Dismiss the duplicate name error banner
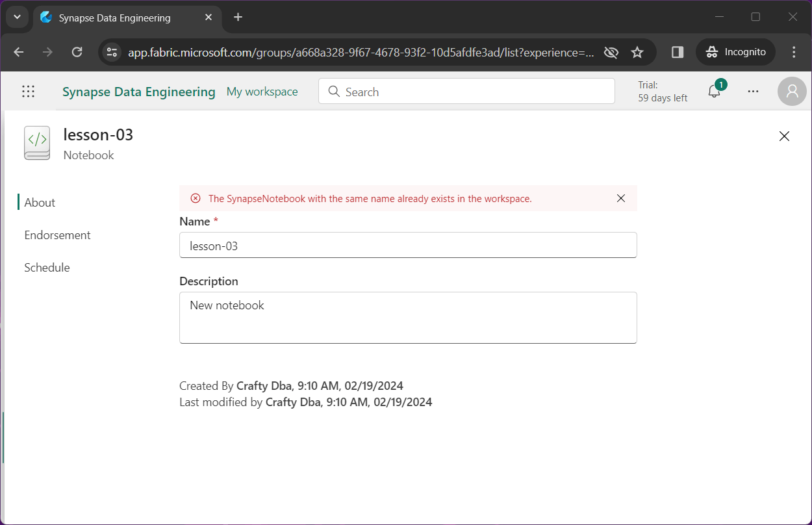812x525 pixels. tap(621, 198)
